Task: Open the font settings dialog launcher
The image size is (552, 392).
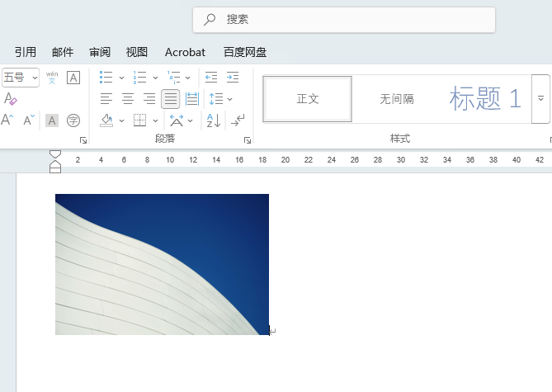Action: click(x=83, y=140)
